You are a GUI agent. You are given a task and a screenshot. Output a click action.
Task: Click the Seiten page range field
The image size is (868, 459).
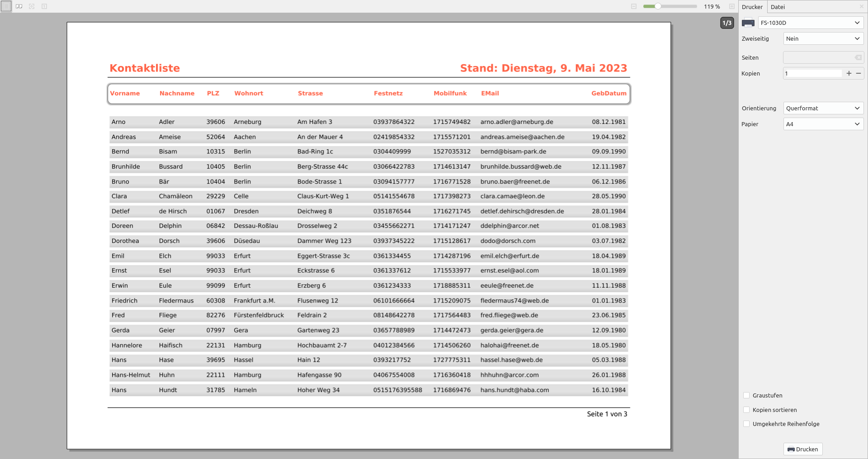[818, 57]
